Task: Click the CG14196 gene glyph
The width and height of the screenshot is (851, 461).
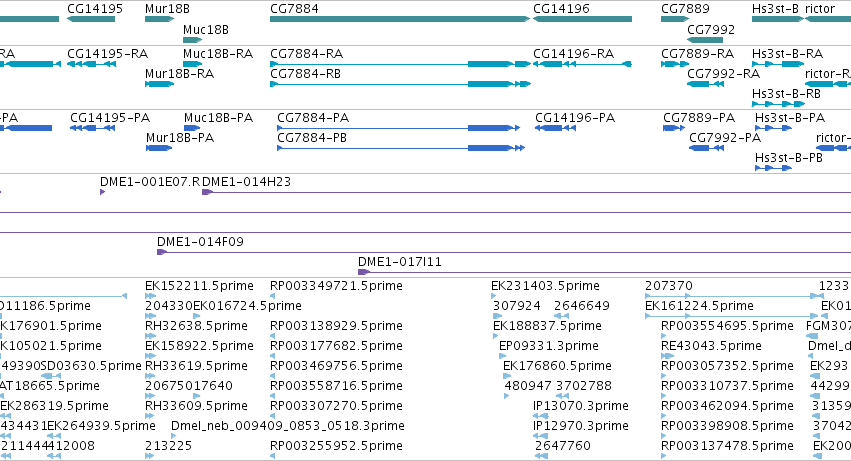Action: point(582,19)
